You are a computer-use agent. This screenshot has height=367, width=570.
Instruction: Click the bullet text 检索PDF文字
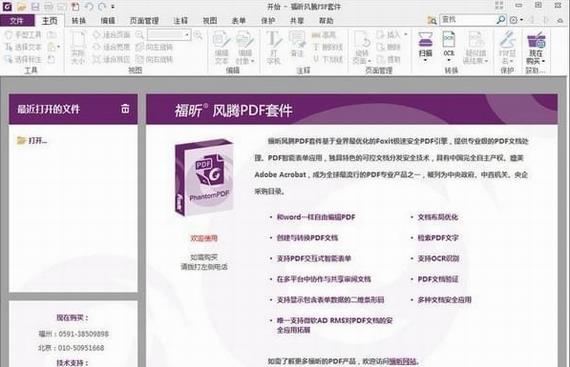click(x=438, y=238)
